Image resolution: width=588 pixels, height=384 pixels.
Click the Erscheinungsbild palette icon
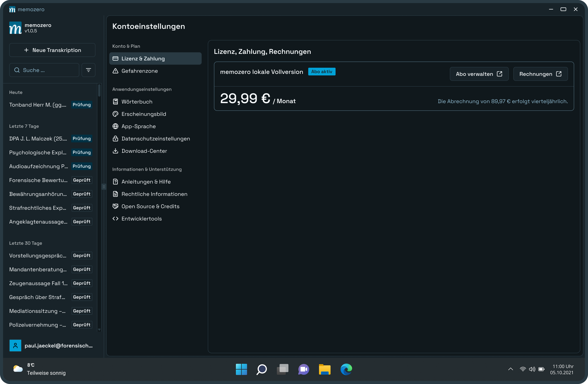pyautogui.click(x=116, y=114)
